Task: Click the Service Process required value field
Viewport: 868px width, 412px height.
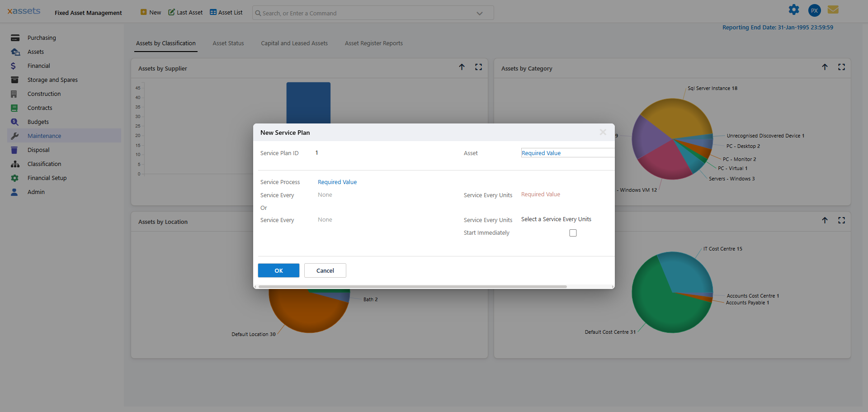Action: [337, 182]
